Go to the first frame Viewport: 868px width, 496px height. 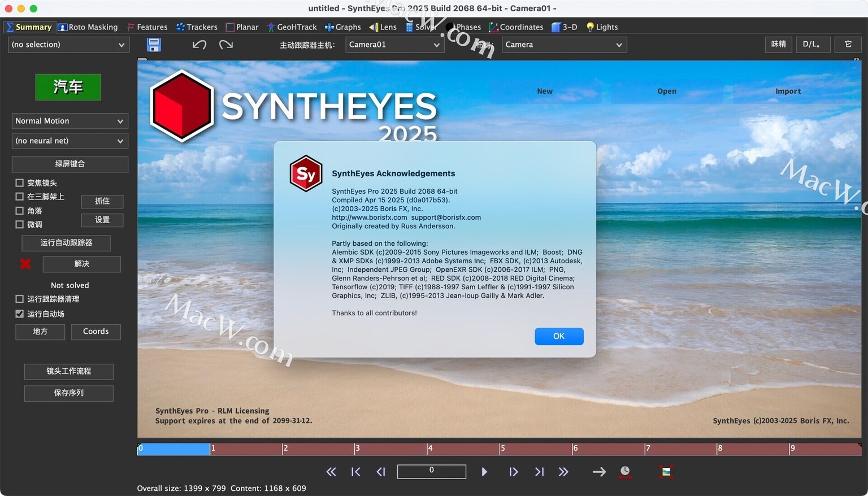(355, 472)
